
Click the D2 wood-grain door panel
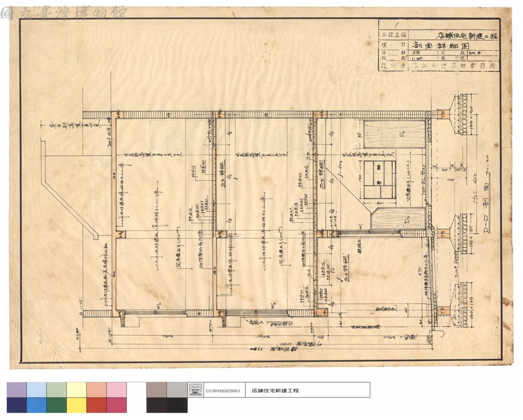[395, 134]
